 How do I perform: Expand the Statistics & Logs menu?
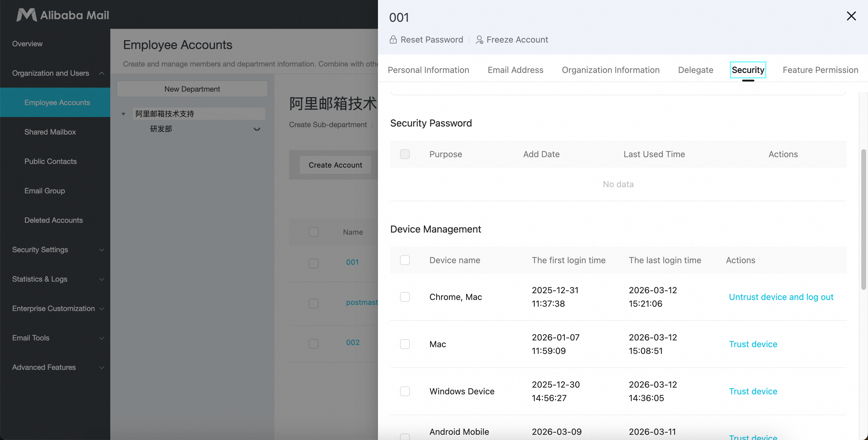[101, 279]
